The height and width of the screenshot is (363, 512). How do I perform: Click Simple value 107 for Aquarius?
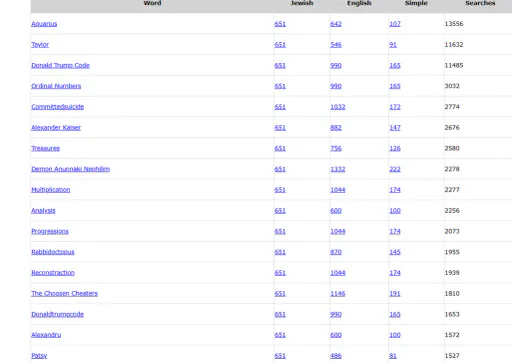click(x=395, y=24)
